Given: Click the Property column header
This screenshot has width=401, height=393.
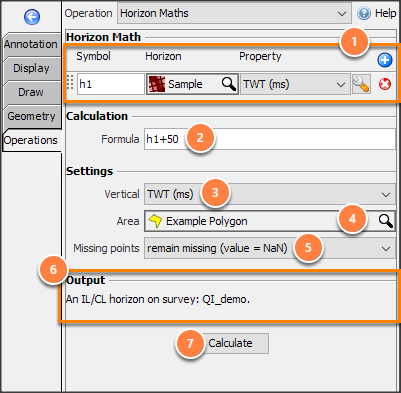Looking at the screenshot, I should pyautogui.click(x=260, y=56).
